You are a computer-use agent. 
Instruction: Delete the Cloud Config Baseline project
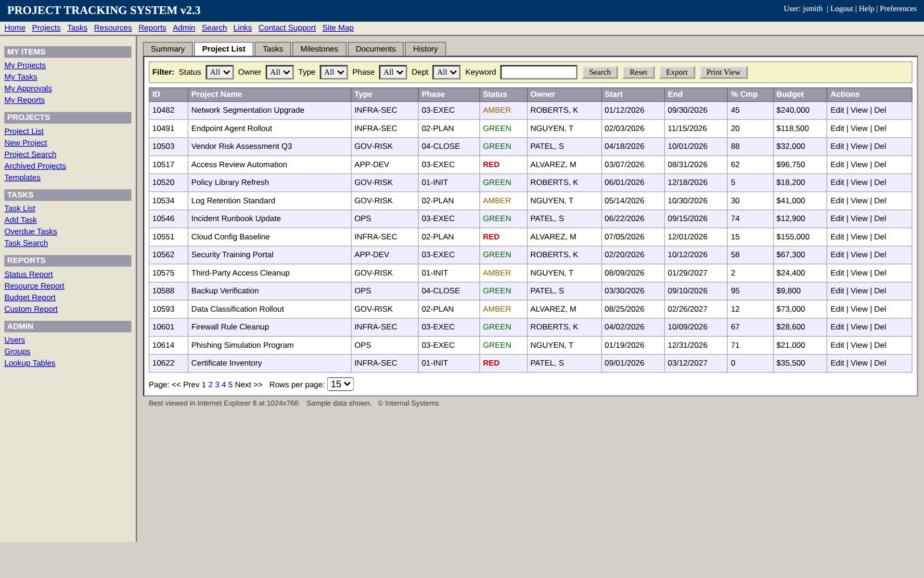tap(880, 237)
